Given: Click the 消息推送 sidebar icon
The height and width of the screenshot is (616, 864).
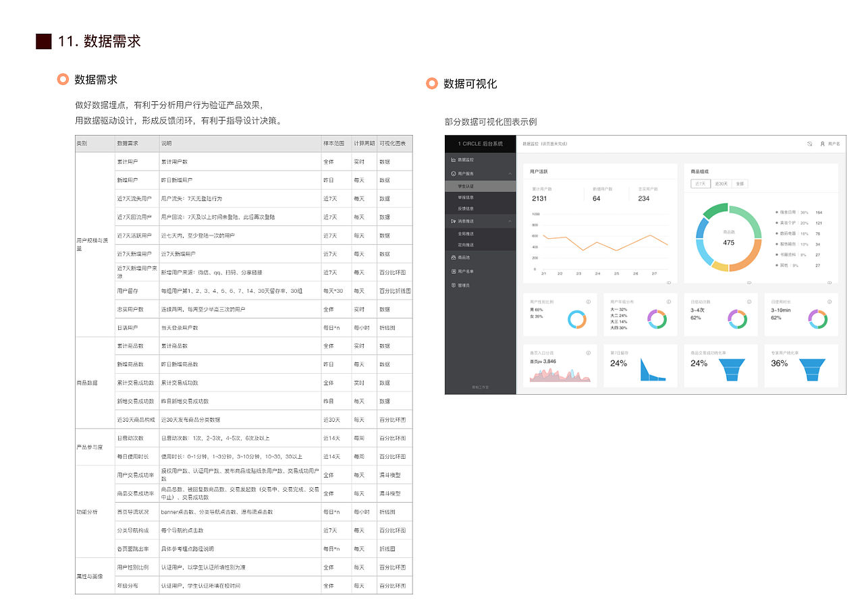Looking at the screenshot, I should tap(453, 221).
